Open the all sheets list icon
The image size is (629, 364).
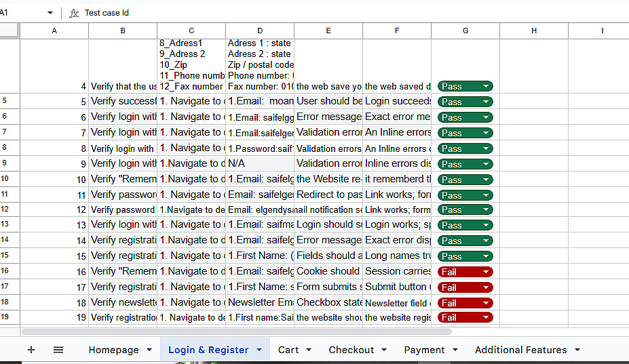tap(58, 350)
